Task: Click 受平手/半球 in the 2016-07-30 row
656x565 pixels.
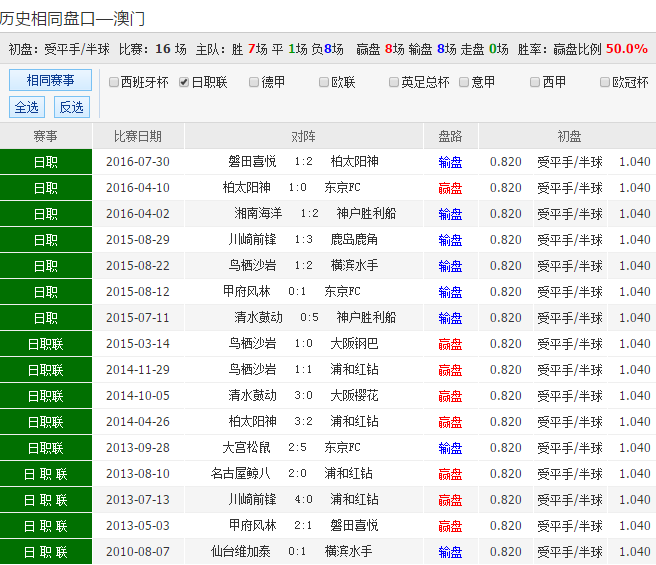Action: click(570, 162)
